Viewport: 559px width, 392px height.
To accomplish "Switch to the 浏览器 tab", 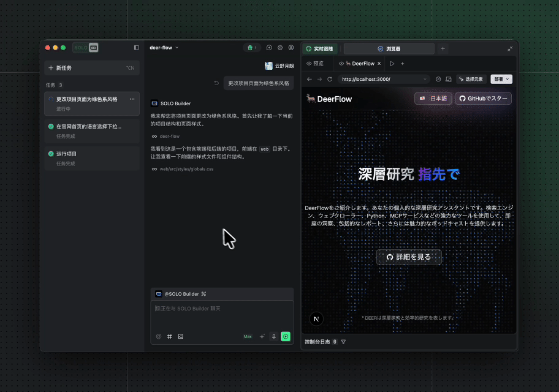I will coord(389,48).
